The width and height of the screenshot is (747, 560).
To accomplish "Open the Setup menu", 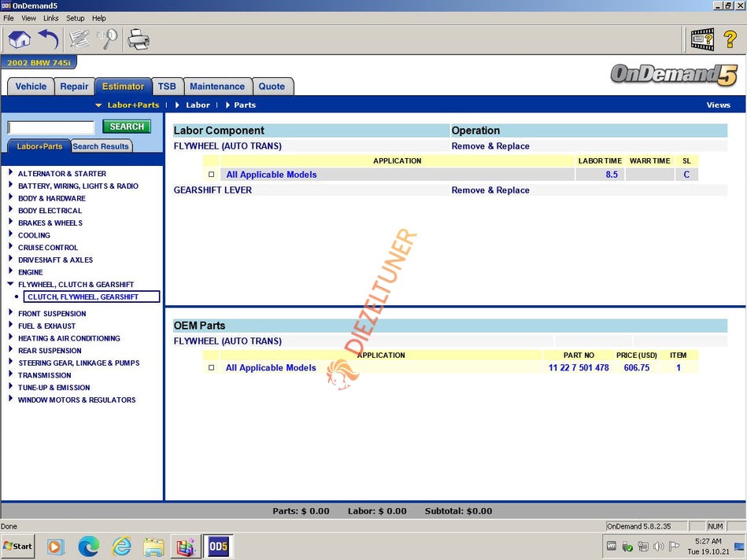I will tap(75, 18).
